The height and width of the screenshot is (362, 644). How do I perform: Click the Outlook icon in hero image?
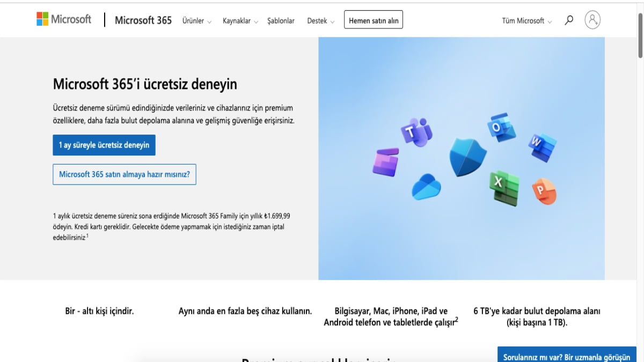point(501,128)
